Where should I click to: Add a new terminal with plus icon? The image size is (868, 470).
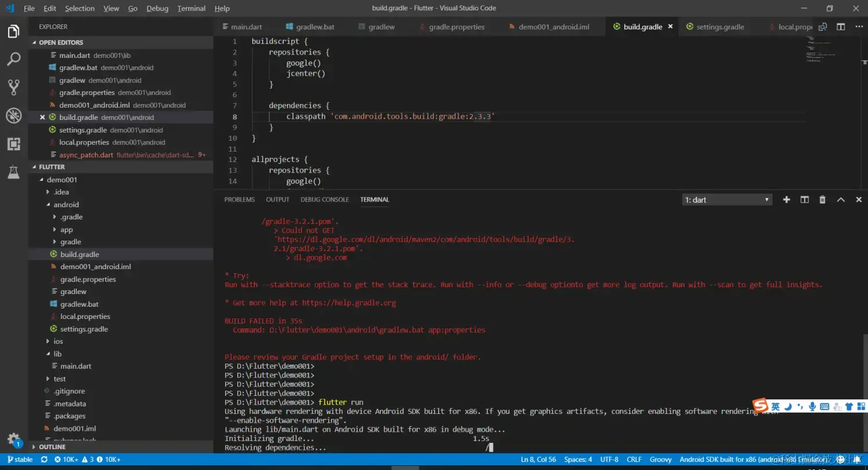click(786, 200)
